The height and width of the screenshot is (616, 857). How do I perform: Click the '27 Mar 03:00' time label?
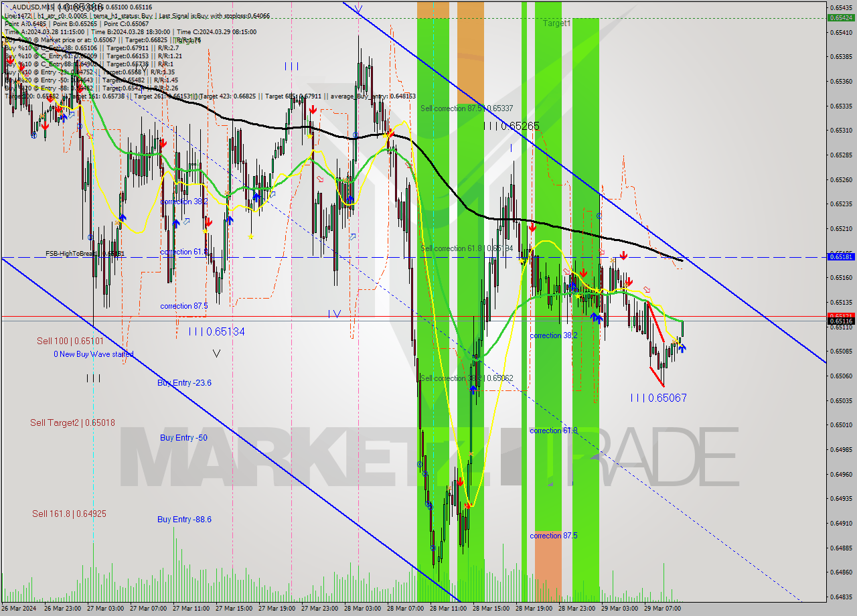click(x=105, y=609)
